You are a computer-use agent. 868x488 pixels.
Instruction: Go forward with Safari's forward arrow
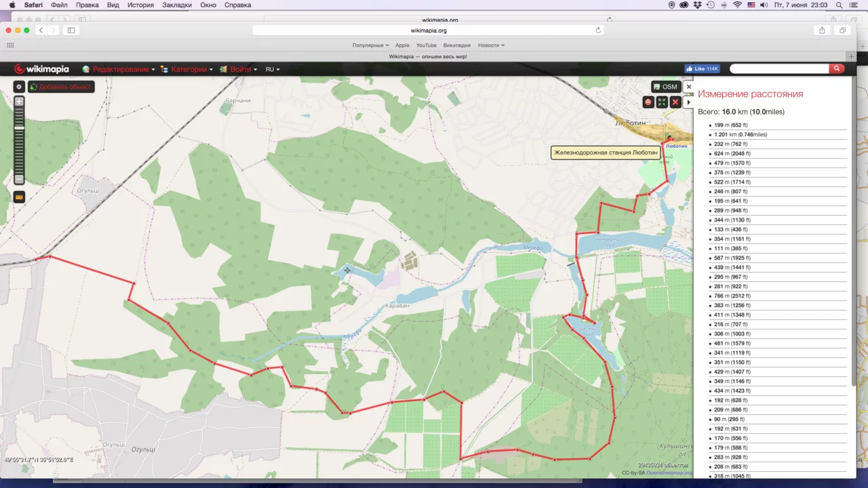click(x=54, y=30)
